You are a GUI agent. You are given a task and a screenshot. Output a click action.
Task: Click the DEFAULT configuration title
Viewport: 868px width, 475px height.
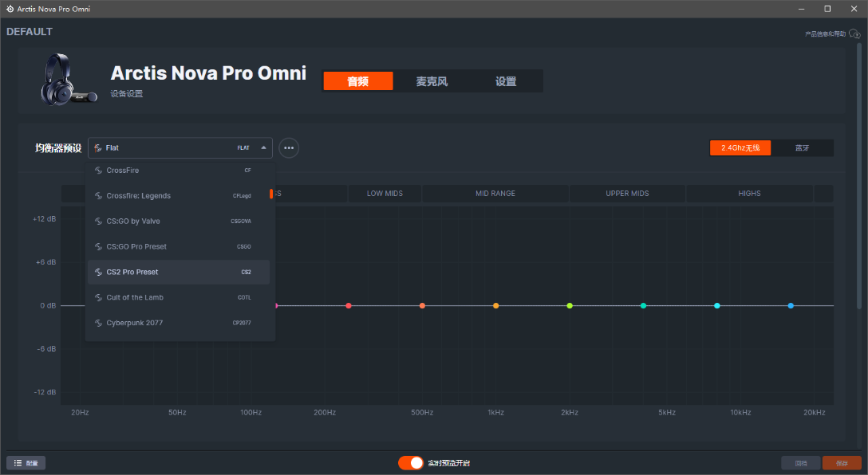(x=30, y=32)
